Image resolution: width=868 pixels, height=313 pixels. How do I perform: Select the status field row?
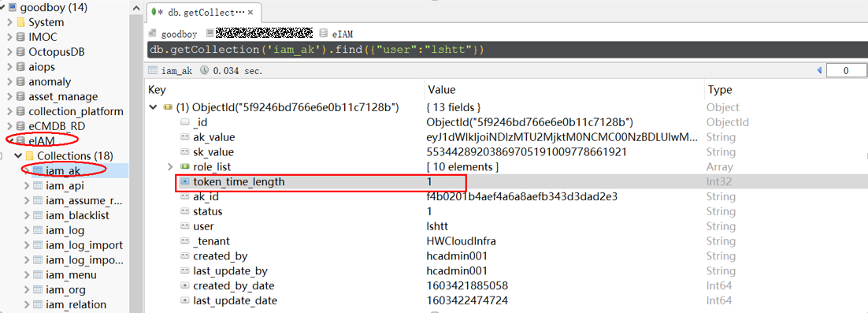(x=506, y=211)
